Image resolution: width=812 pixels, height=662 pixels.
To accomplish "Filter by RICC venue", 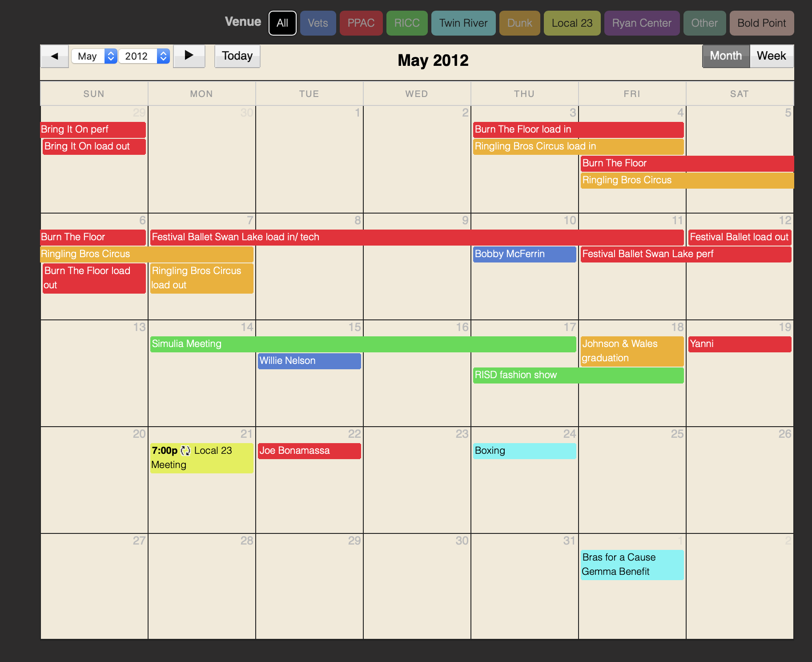I will point(407,23).
